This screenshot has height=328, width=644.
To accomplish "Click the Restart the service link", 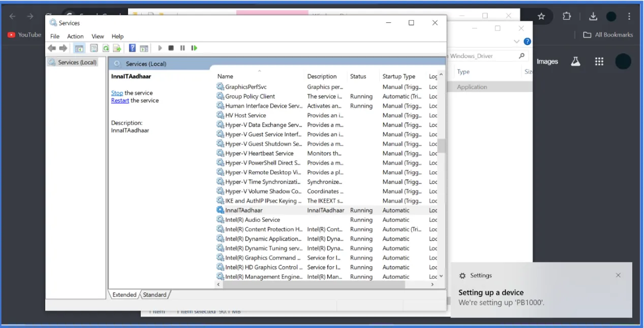I will pos(120,101).
